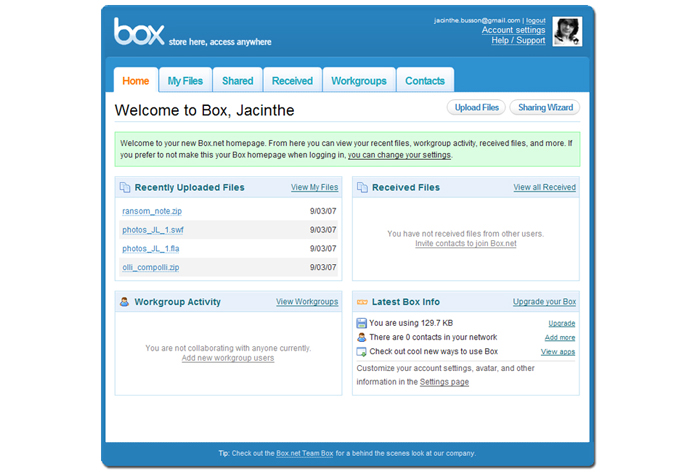The width and height of the screenshot is (695, 475).
Task: Select the Contacts tab
Action: tap(425, 81)
